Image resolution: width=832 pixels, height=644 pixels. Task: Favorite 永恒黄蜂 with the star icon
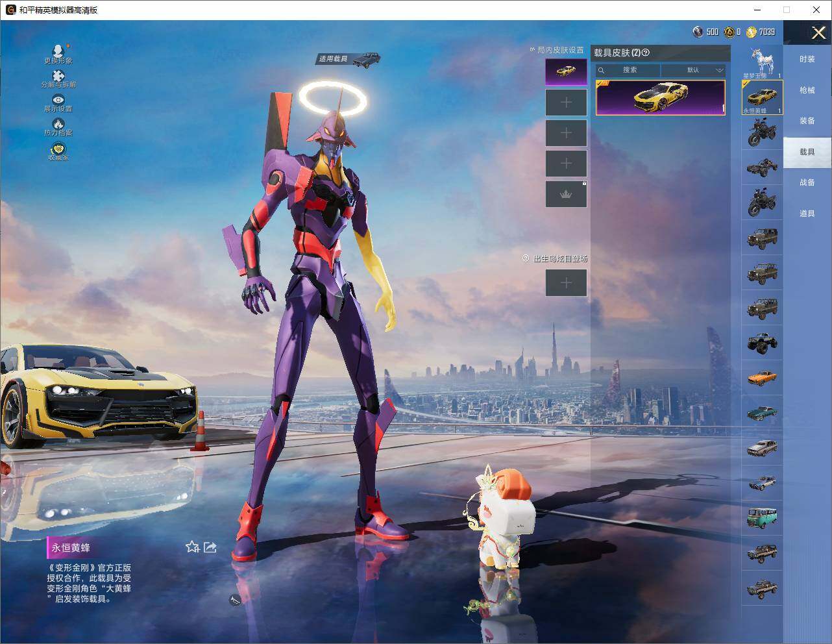pyautogui.click(x=192, y=547)
